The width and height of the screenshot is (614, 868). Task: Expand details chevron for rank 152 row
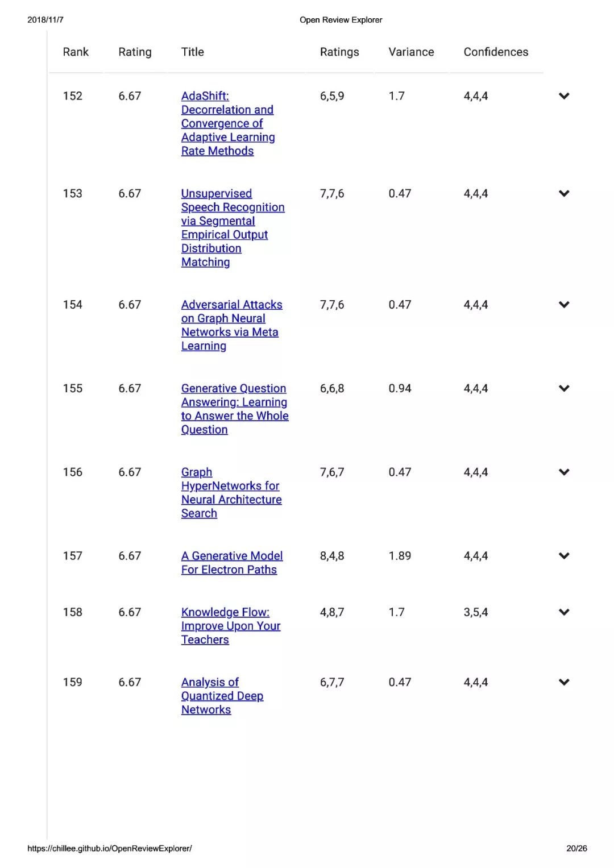[x=564, y=96]
